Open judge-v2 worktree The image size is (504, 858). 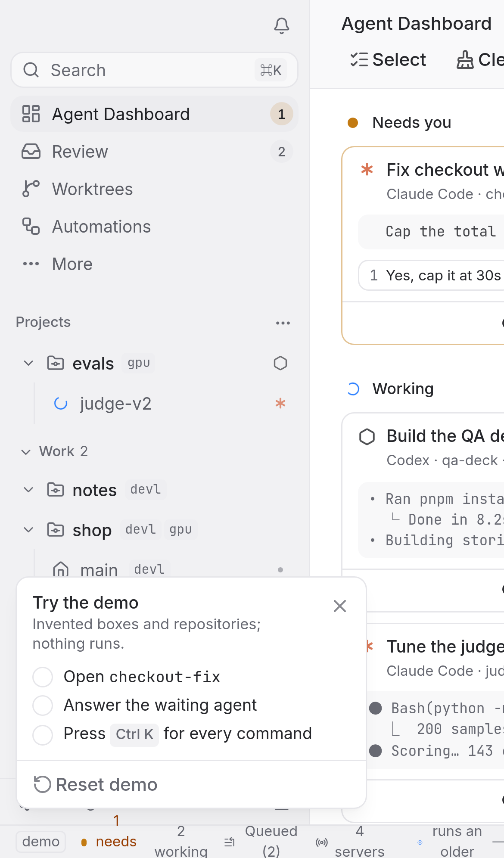(x=115, y=404)
